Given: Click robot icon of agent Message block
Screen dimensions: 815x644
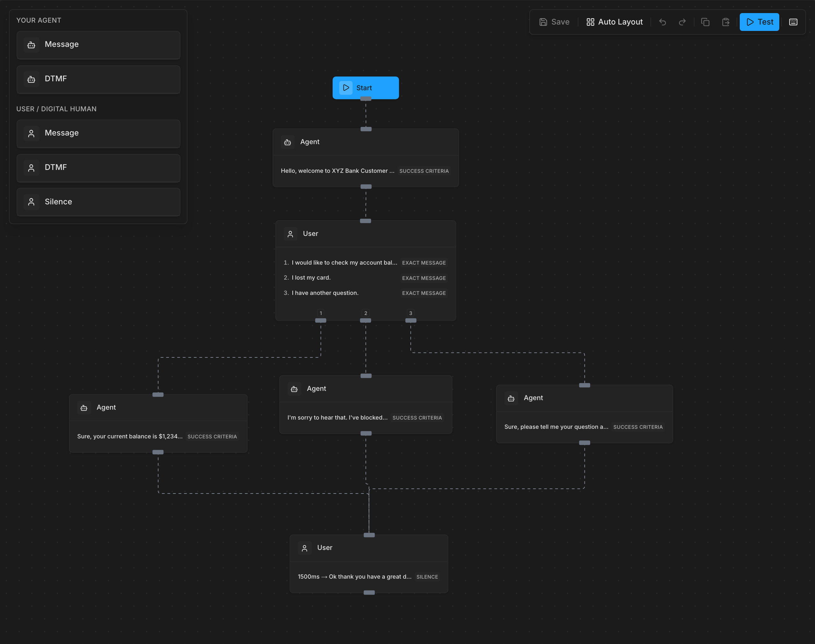Looking at the screenshot, I should click(31, 45).
